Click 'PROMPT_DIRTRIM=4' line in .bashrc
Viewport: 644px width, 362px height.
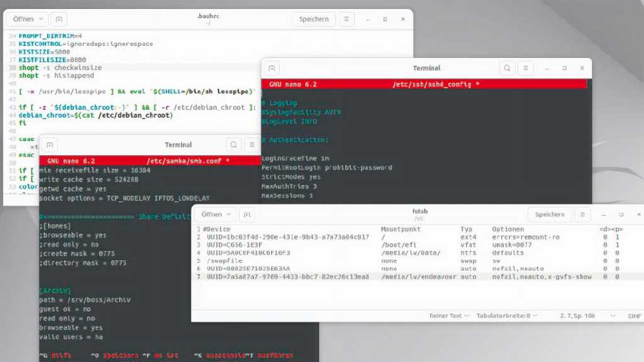50,36
